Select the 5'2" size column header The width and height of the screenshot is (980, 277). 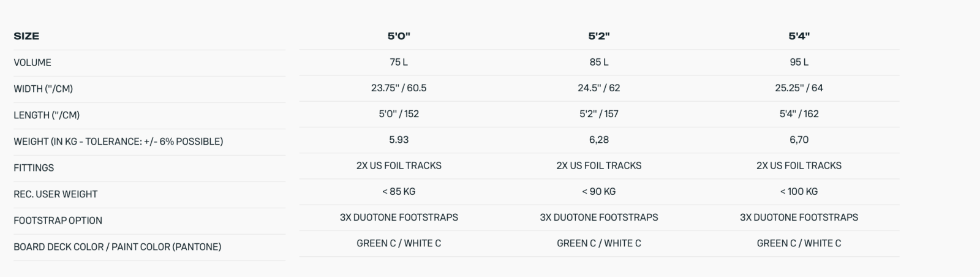(x=599, y=36)
